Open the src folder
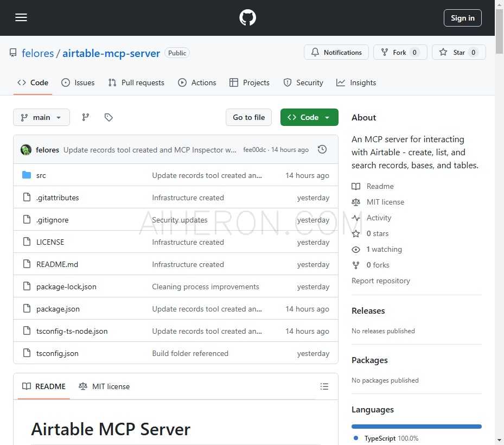Viewport: 504px width, 445px height. pos(41,175)
